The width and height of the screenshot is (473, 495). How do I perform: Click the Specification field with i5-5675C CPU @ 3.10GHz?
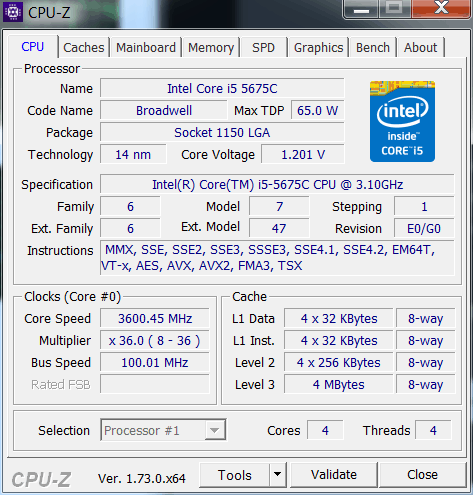click(277, 184)
